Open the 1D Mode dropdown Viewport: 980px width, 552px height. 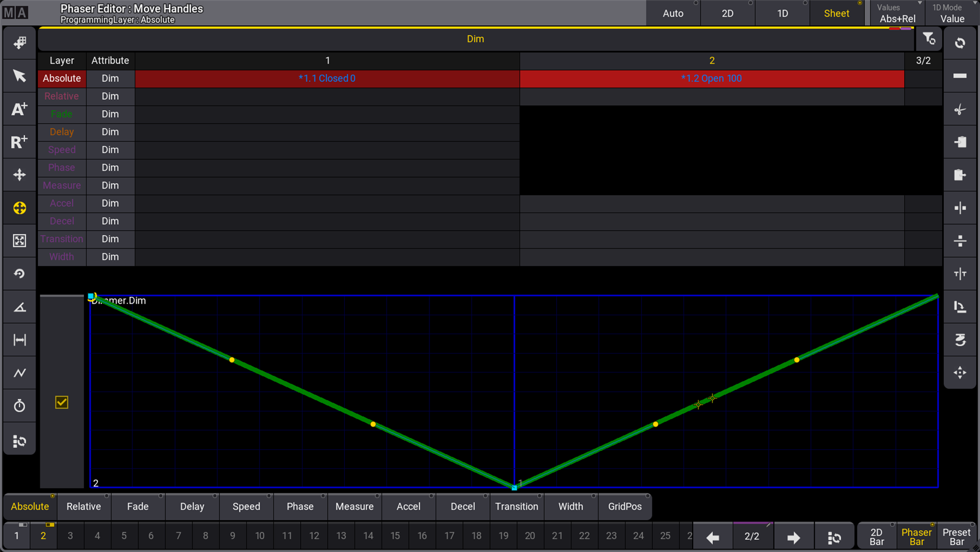point(952,13)
